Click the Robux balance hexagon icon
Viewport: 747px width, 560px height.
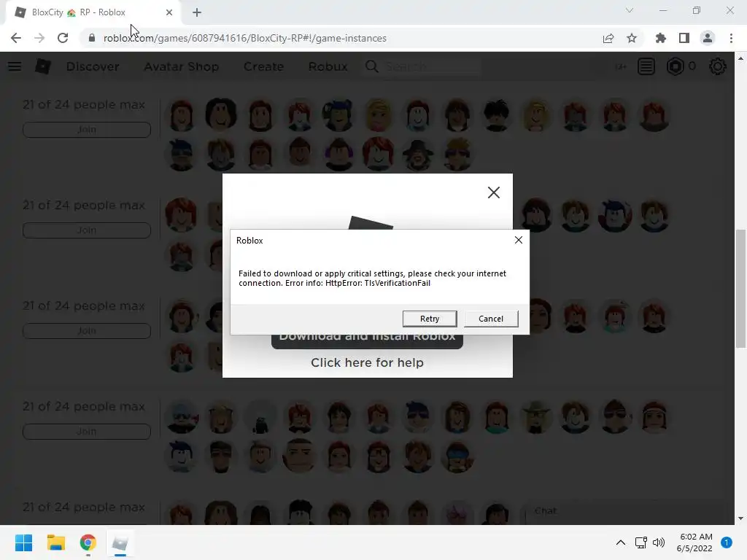point(675,66)
